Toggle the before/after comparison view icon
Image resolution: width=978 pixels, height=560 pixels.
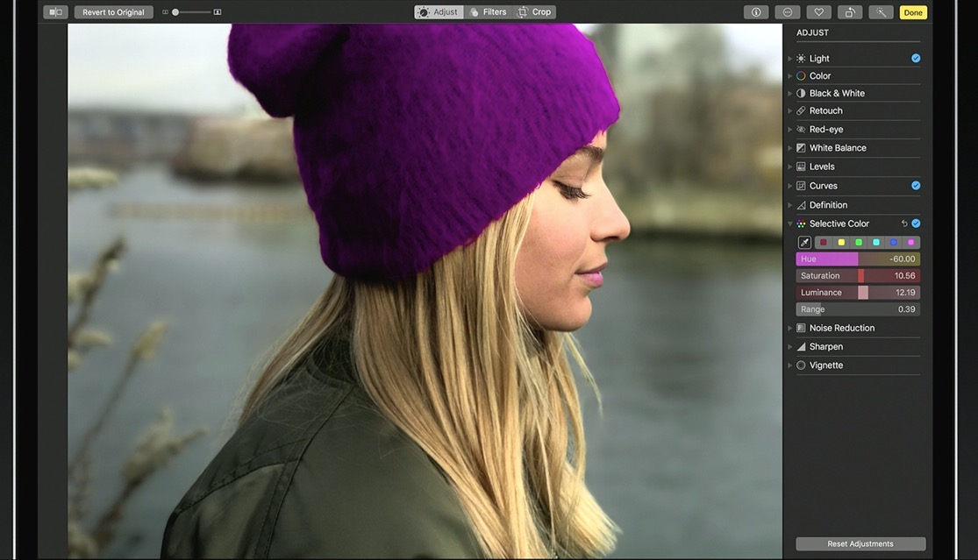pos(55,12)
